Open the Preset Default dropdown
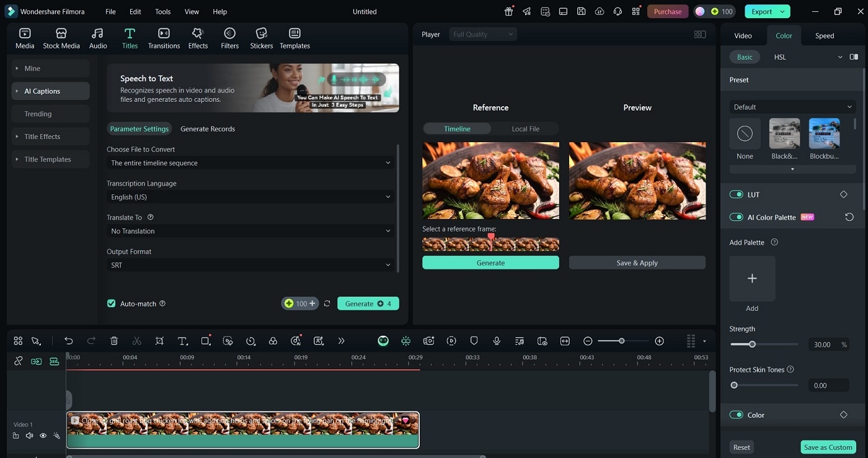 point(792,107)
